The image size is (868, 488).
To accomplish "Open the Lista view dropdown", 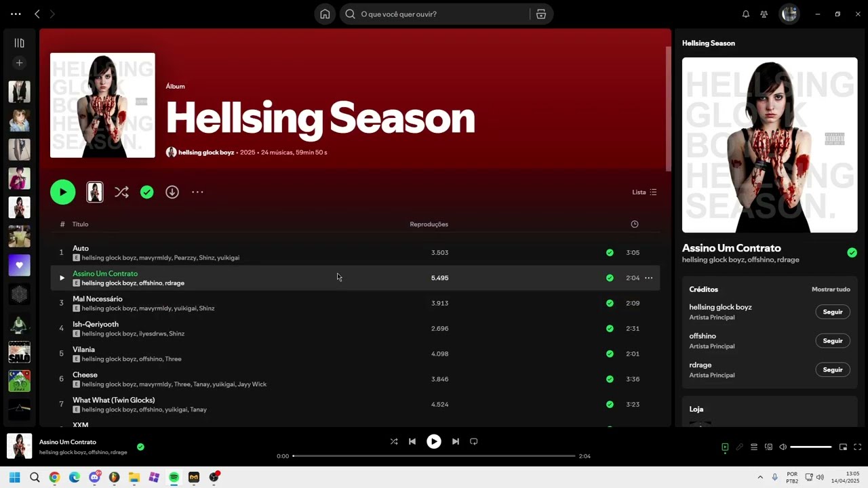I will 644,192.
